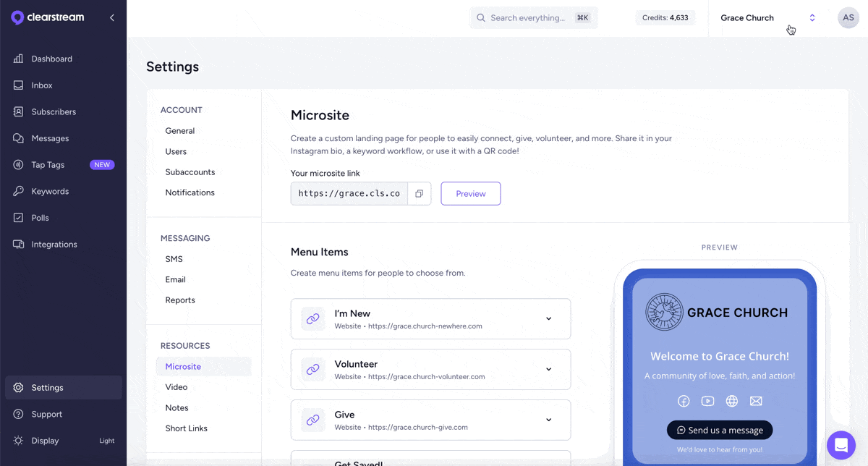This screenshot has height=466, width=868.
Task: Click the Preview button
Action: coord(470,194)
